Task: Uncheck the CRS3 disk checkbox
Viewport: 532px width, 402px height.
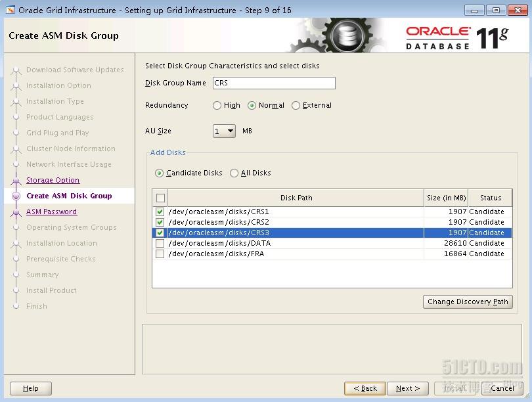Action: (x=160, y=233)
